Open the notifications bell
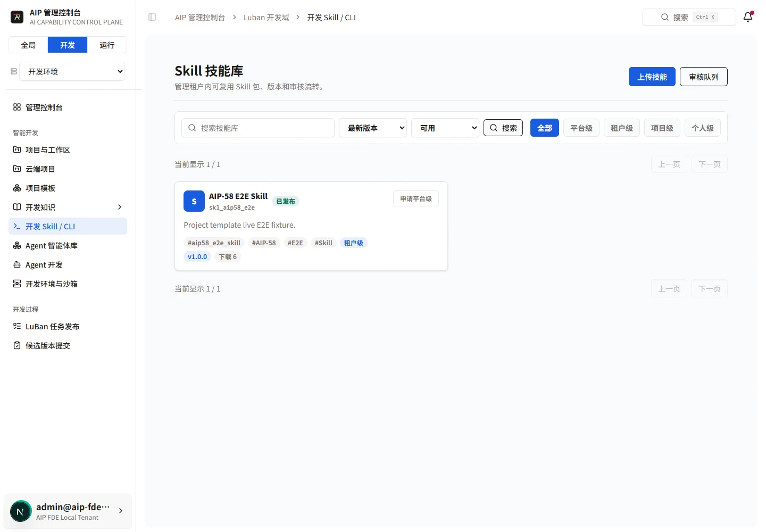Image resolution: width=766 pixels, height=532 pixels. (x=748, y=17)
